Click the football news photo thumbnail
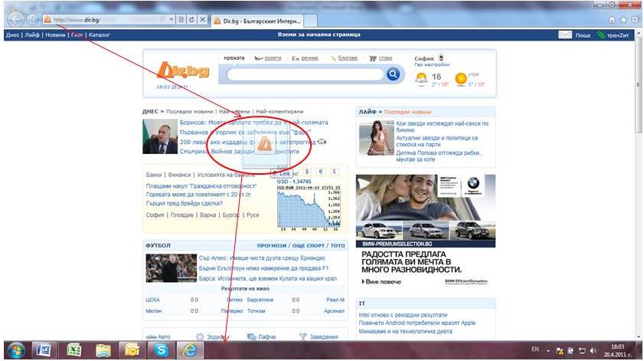Screen dimensions: 644x361 pyautogui.click(x=171, y=268)
